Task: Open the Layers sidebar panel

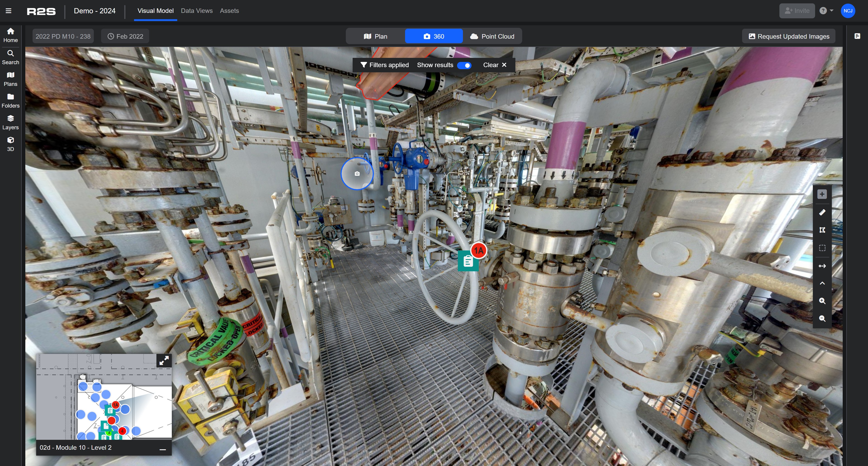Action: point(10,122)
